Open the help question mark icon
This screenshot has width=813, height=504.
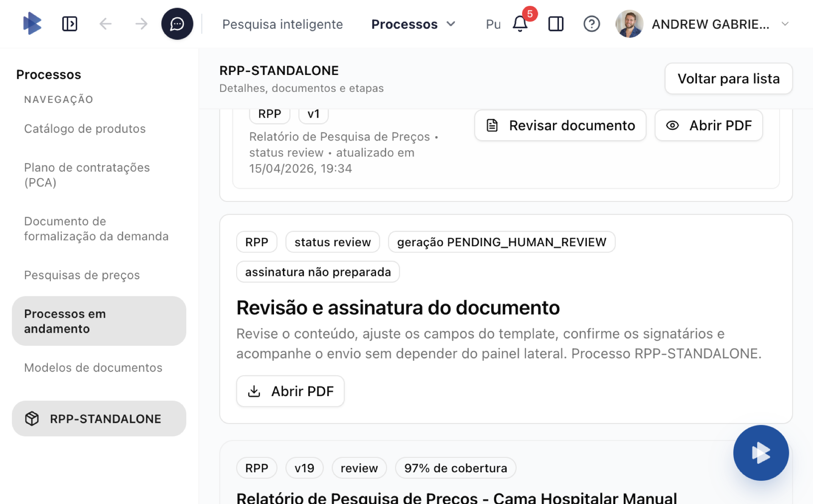(591, 24)
